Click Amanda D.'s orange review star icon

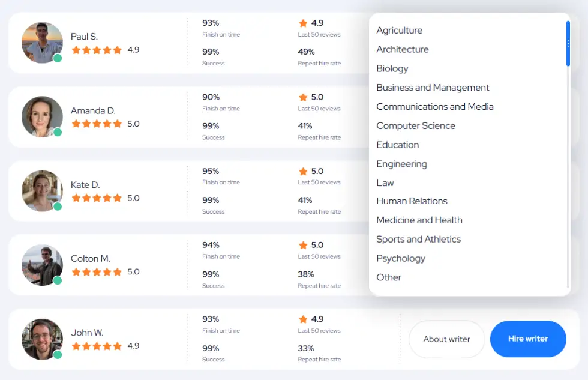tap(303, 97)
